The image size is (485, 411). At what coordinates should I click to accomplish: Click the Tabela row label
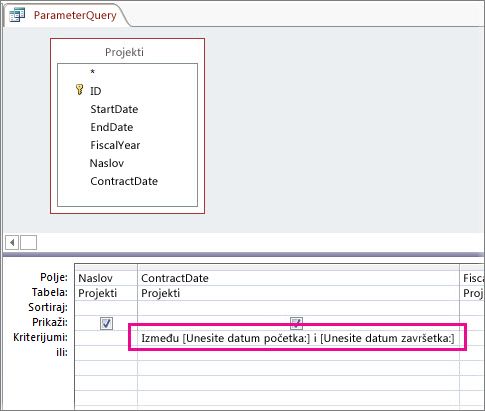pyautogui.click(x=50, y=292)
